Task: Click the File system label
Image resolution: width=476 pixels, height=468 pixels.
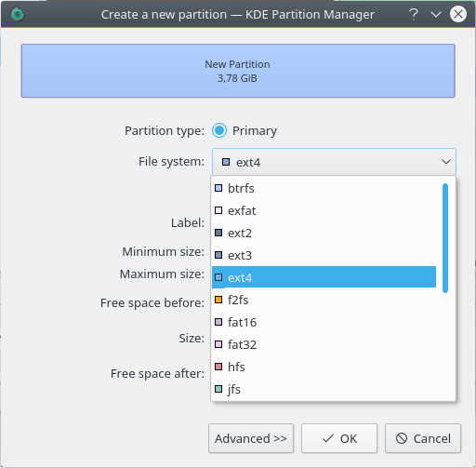Action: tap(171, 162)
